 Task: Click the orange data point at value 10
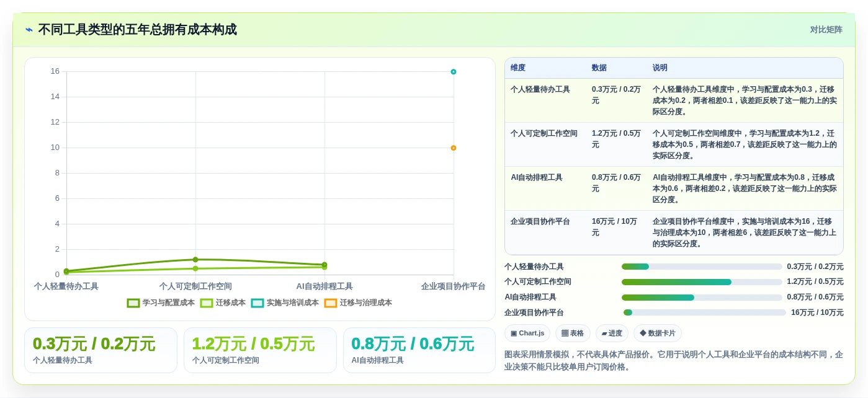click(x=454, y=148)
